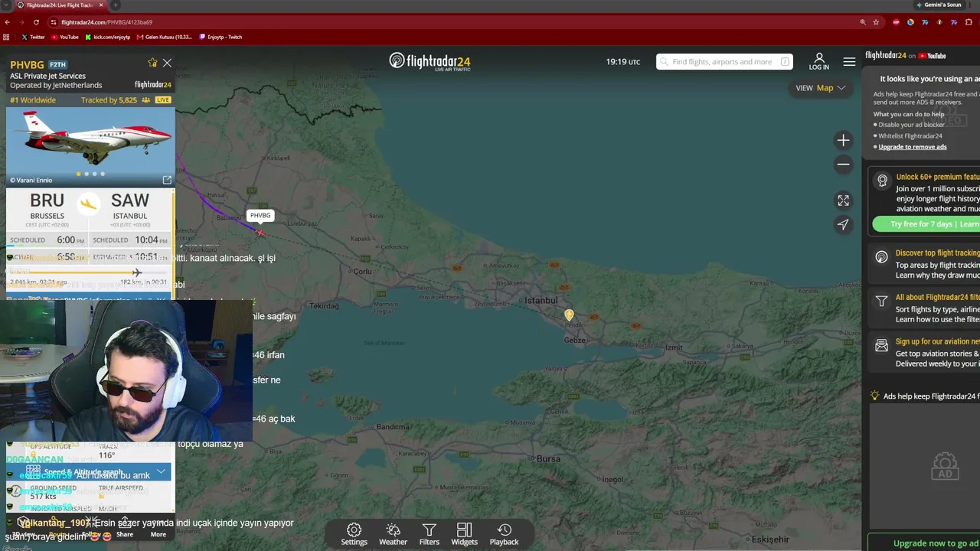The width and height of the screenshot is (980, 551).
Task: Bookmark this page with the star icon
Action: pyautogui.click(x=876, y=22)
